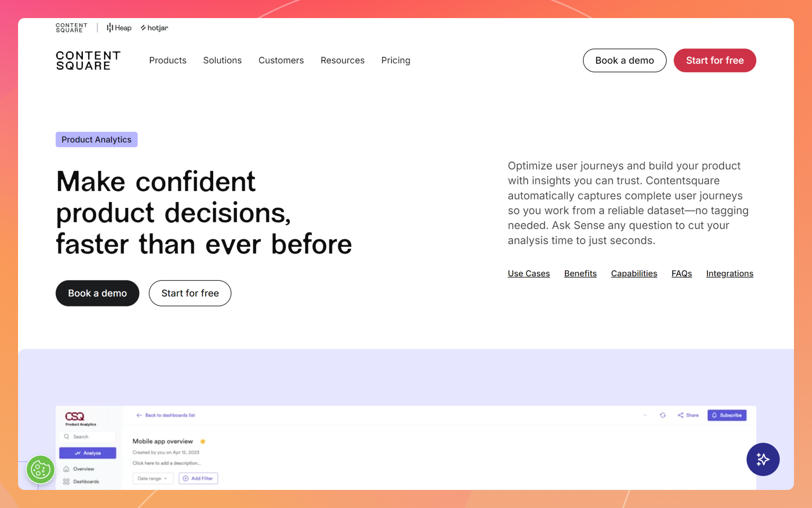The height and width of the screenshot is (508, 812).
Task: Open the AI sparkle assistant button
Action: point(763,459)
